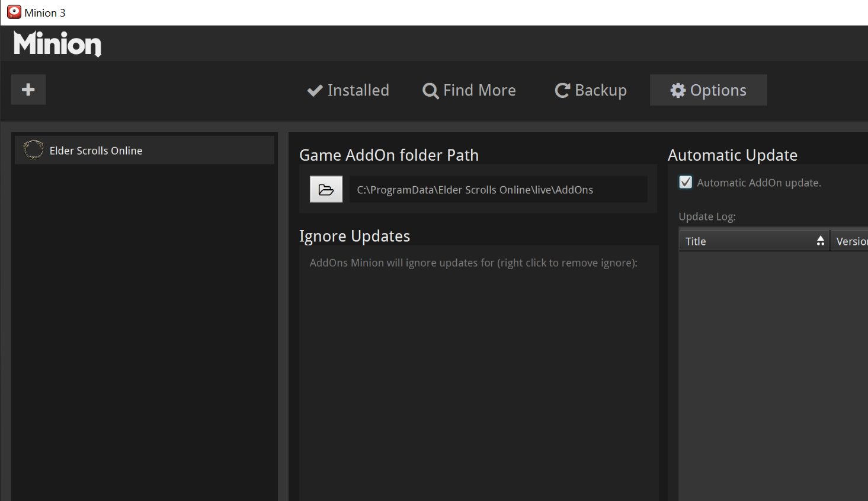Click the Minion app icon in title bar
Screen dimensions: 868x501
pos(14,12)
